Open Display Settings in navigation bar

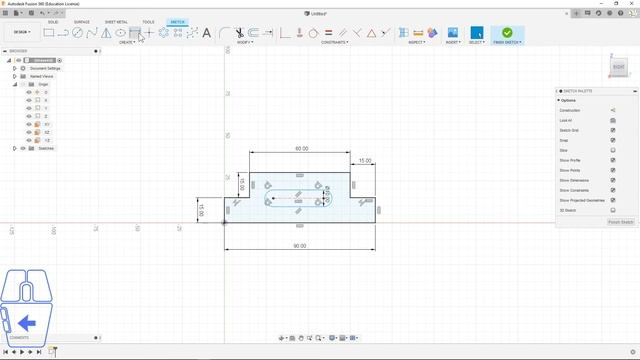point(333,338)
